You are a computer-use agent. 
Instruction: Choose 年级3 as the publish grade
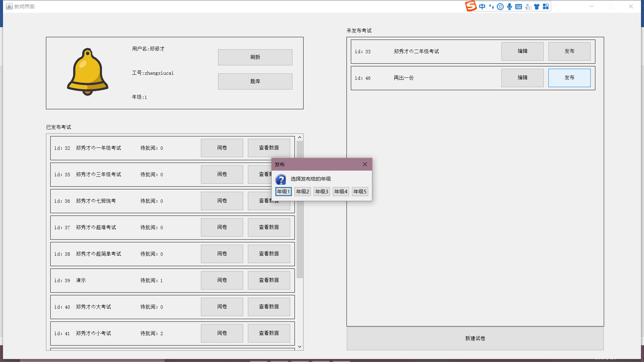(322, 191)
